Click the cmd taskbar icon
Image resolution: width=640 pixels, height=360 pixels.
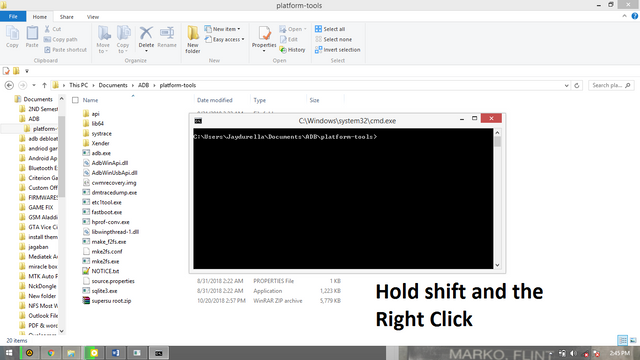pyautogui.click(x=158, y=353)
